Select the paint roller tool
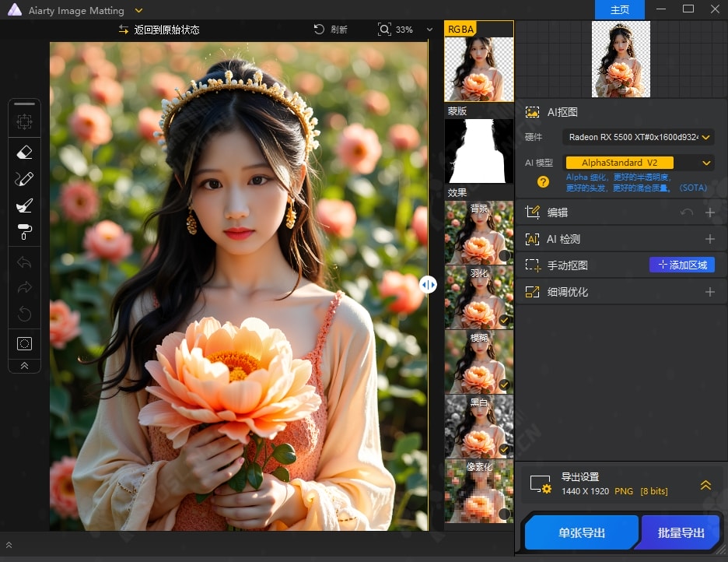Screen dimensions: 728x562 point(24,231)
